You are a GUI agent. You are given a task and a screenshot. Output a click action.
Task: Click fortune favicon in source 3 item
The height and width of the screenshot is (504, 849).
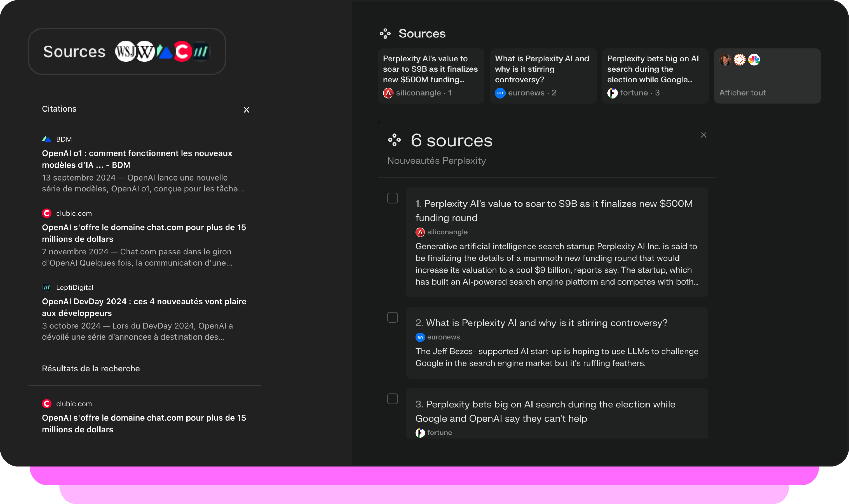(420, 433)
